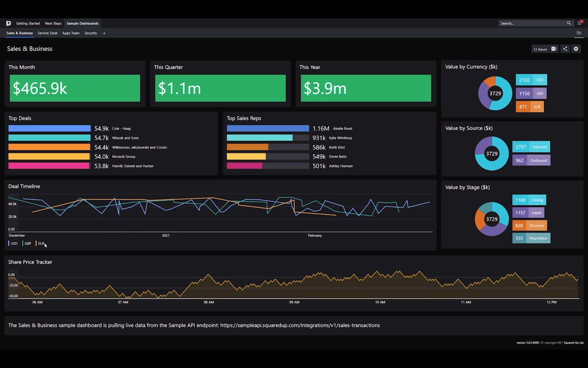Click the Value by Stage donut chart
The image size is (588, 368).
(x=492, y=219)
